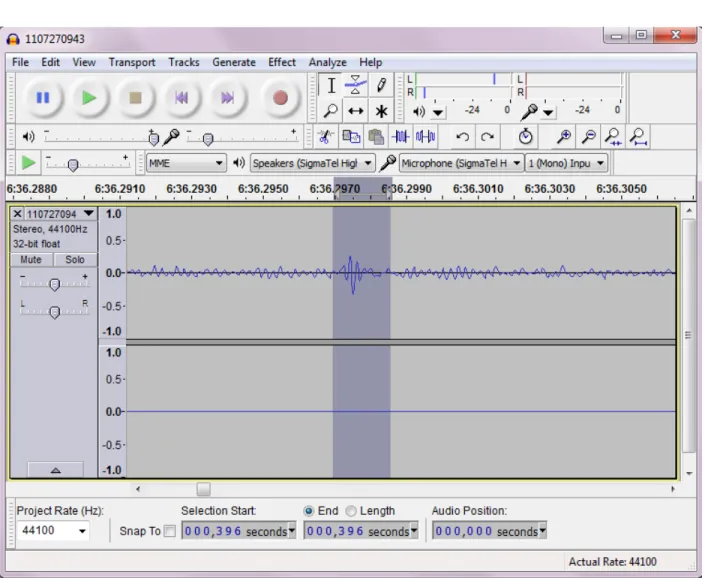Click the Pause transport button
Screen dimensions: 705x578
(43, 98)
